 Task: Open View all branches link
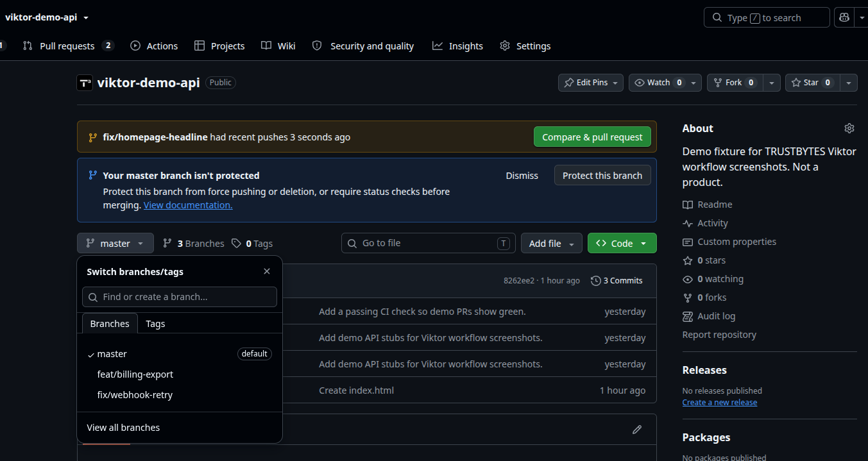click(x=123, y=428)
